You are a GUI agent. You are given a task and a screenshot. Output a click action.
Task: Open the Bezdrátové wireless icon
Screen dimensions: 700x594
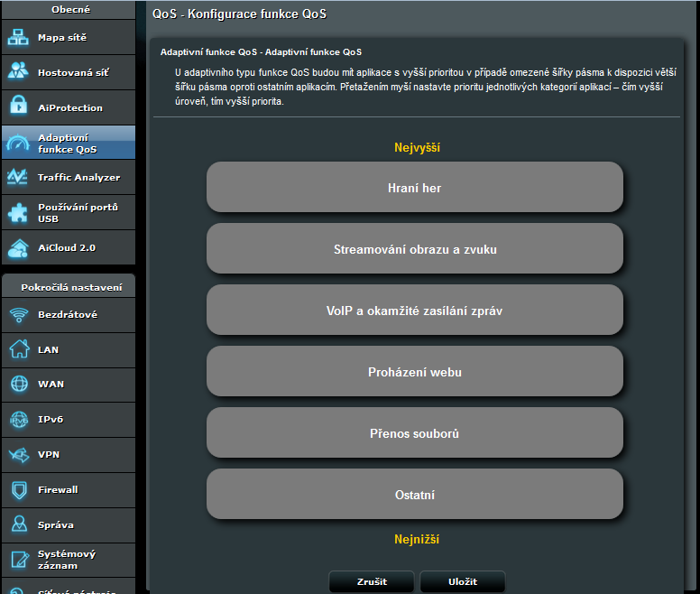(x=19, y=315)
